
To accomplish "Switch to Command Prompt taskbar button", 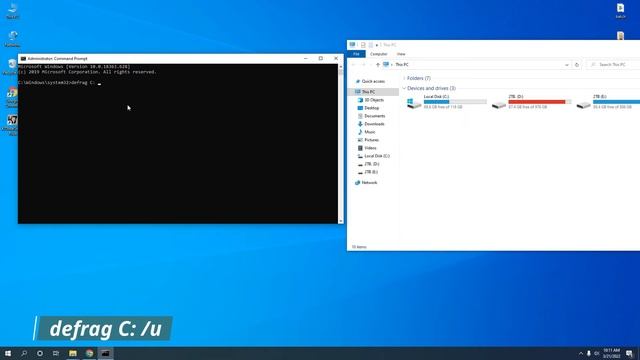I will pos(105,353).
